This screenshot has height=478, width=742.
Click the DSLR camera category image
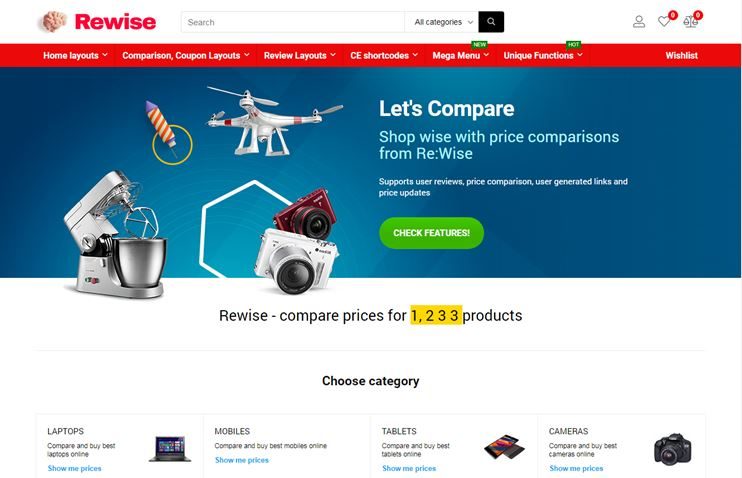[672, 449]
